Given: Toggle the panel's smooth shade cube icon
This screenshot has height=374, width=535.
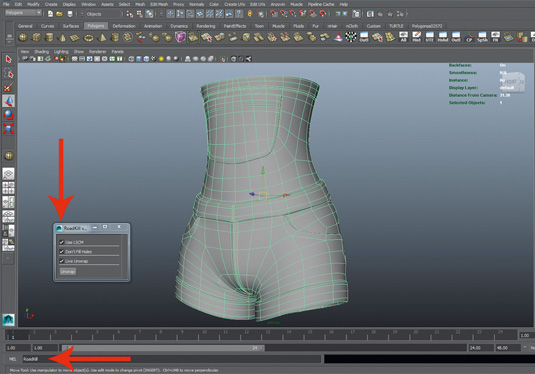Looking at the screenshot, I should pyautogui.click(x=139, y=59).
